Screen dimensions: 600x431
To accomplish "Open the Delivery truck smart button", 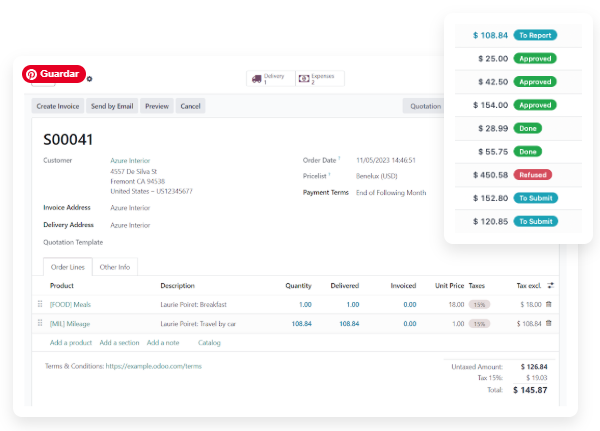I will coord(268,78).
